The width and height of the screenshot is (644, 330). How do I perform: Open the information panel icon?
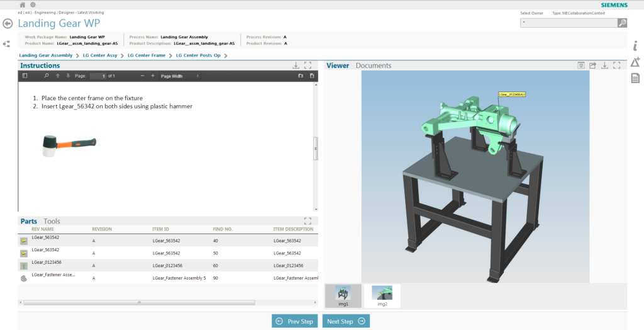[635, 45]
